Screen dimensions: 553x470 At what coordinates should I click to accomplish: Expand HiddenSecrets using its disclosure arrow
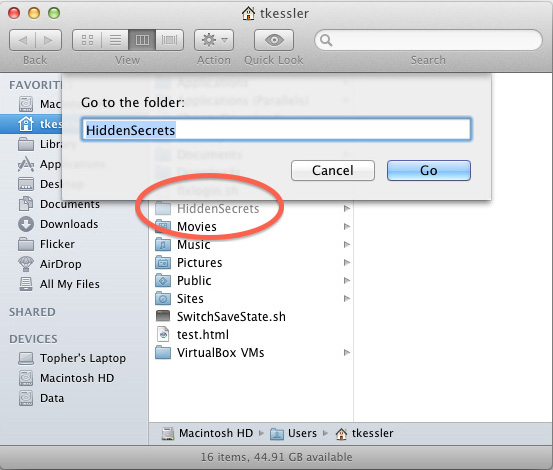347,208
